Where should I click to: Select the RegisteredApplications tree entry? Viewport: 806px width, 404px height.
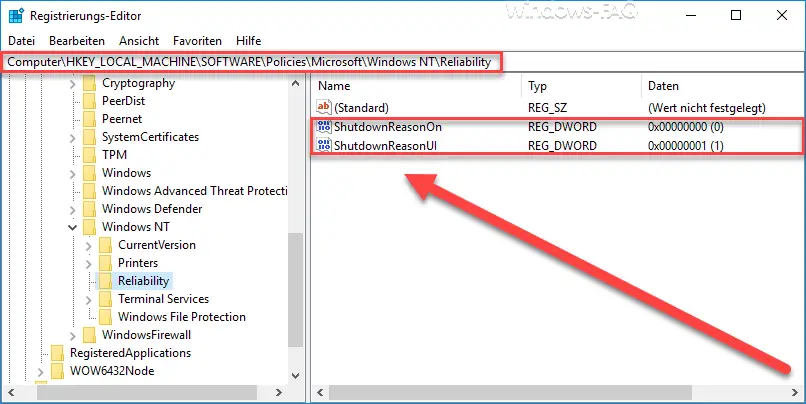click(131, 353)
